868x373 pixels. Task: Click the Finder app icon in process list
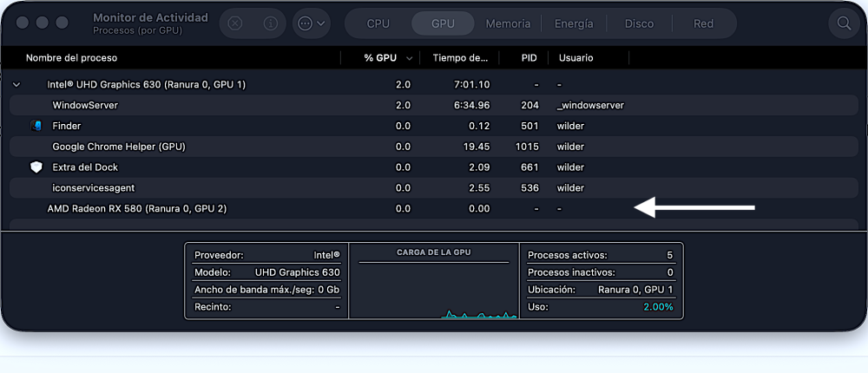point(36,126)
